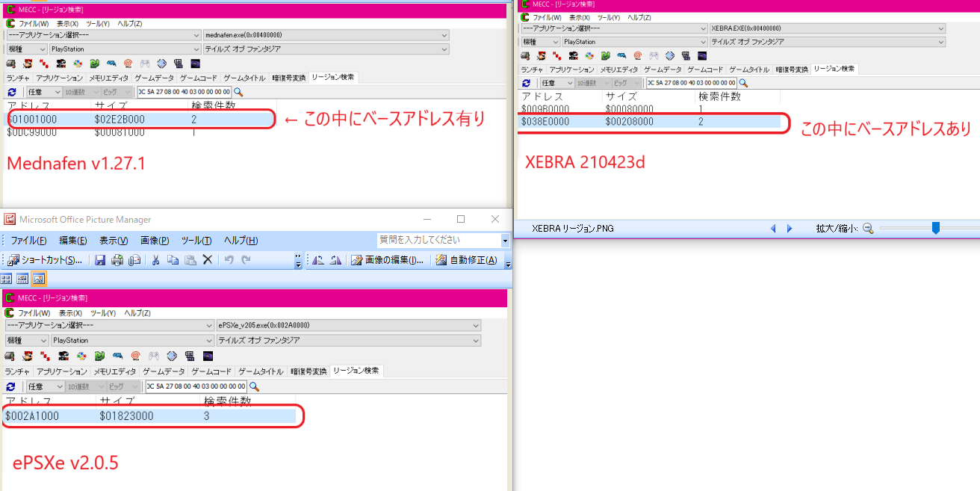This screenshot has height=491, width=980.
Task: Click red spiral icon in mednafen MECC toolbar
Action: click(x=128, y=64)
